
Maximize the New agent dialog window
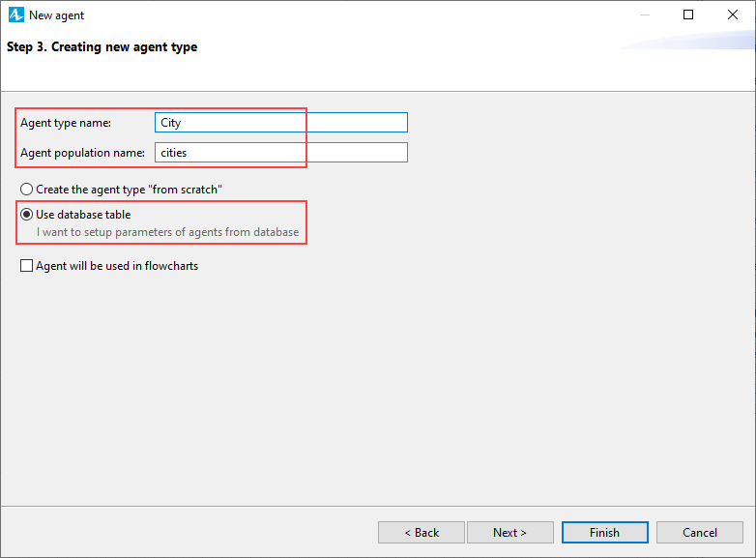click(x=688, y=15)
